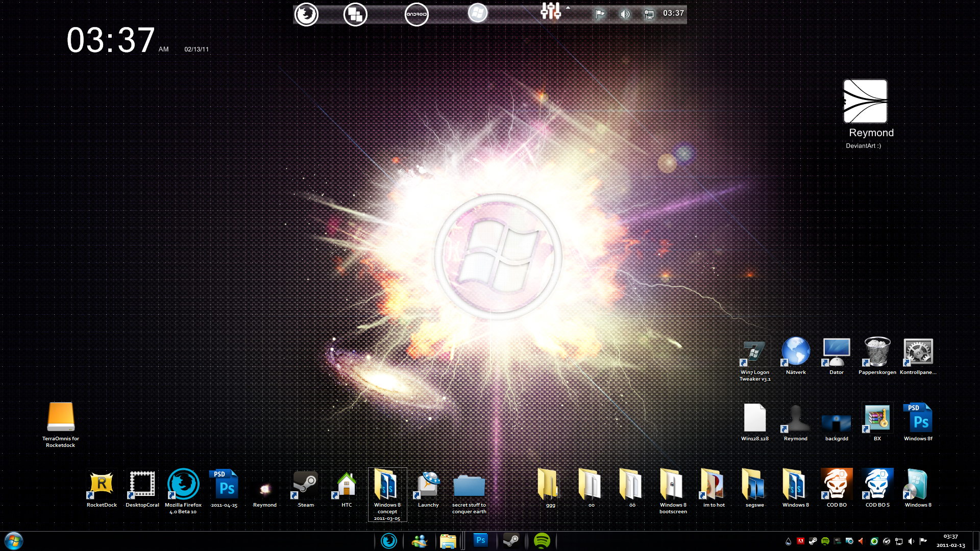The height and width of the screenshot is (551, 980).
Task: Open the Dator computer icon
Action: click(837, 352)
